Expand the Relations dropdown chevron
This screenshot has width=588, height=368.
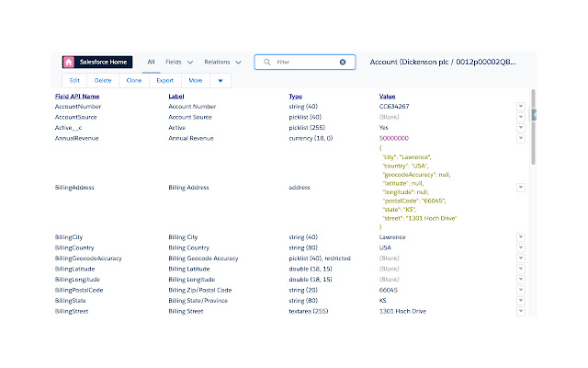coord(239,63)
